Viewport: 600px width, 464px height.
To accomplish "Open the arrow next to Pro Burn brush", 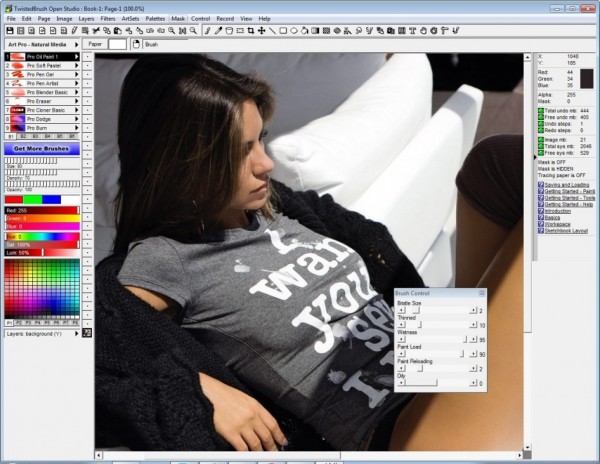I will [77, 128].
